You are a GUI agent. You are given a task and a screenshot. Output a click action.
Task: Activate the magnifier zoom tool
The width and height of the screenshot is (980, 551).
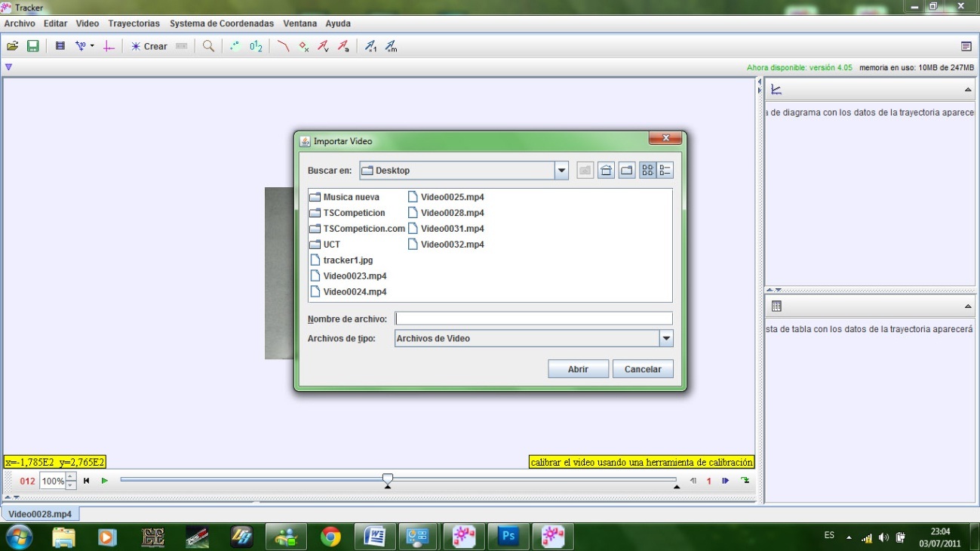[208, 45]
